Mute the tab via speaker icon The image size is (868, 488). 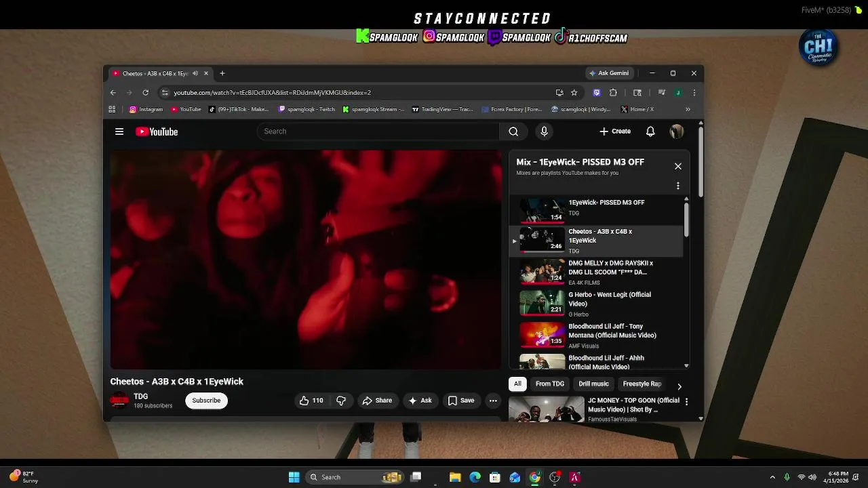tap(195, 73)
